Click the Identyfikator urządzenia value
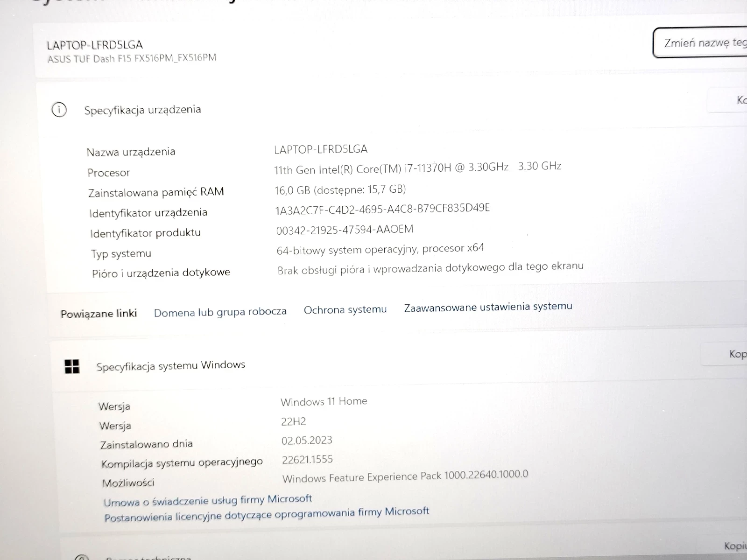 [x=382, y=209]
